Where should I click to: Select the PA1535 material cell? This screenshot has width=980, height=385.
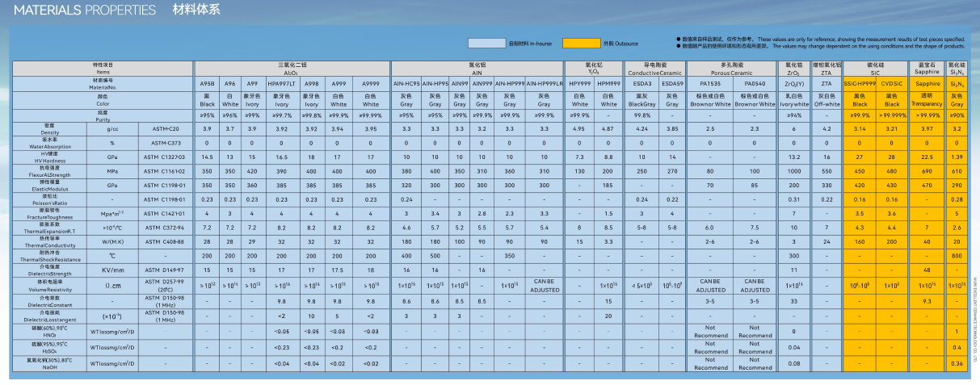click(710, 83)
